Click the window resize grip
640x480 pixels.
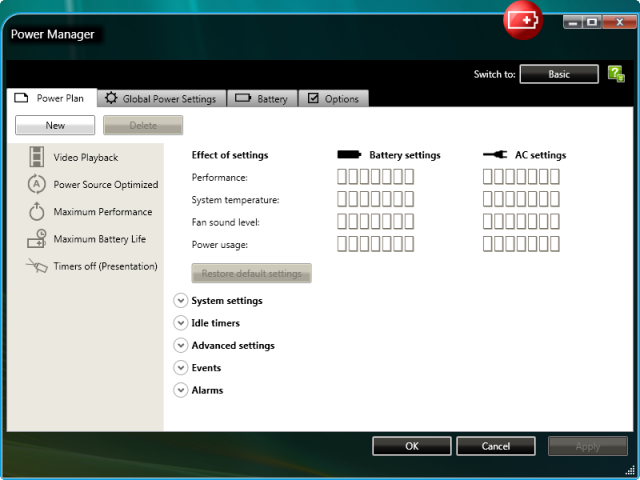(x=630, y=470)
